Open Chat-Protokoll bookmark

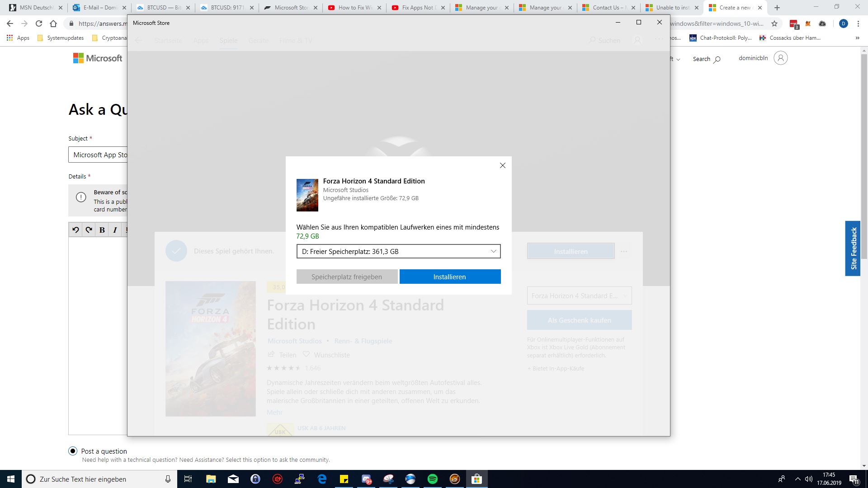pyautogui.click(x=721, y=38)
